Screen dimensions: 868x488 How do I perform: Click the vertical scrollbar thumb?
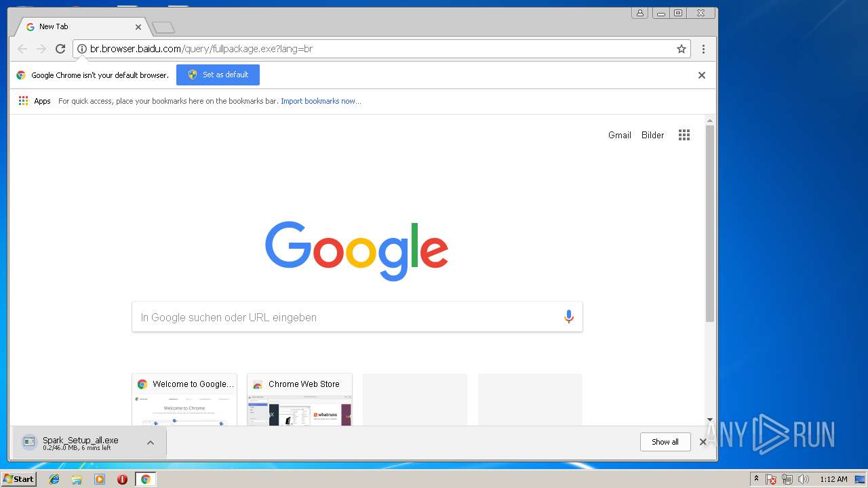point(710,224)
